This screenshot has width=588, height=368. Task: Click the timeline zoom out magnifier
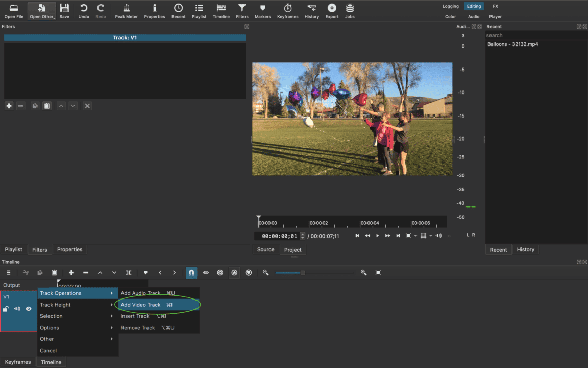click(265, 272)
